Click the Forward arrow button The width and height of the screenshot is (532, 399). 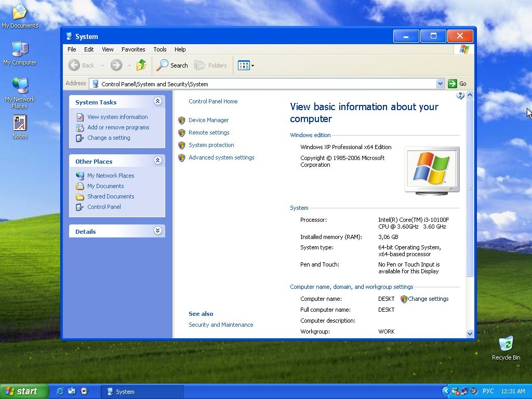pyautogui.click(x=116, y=65)
